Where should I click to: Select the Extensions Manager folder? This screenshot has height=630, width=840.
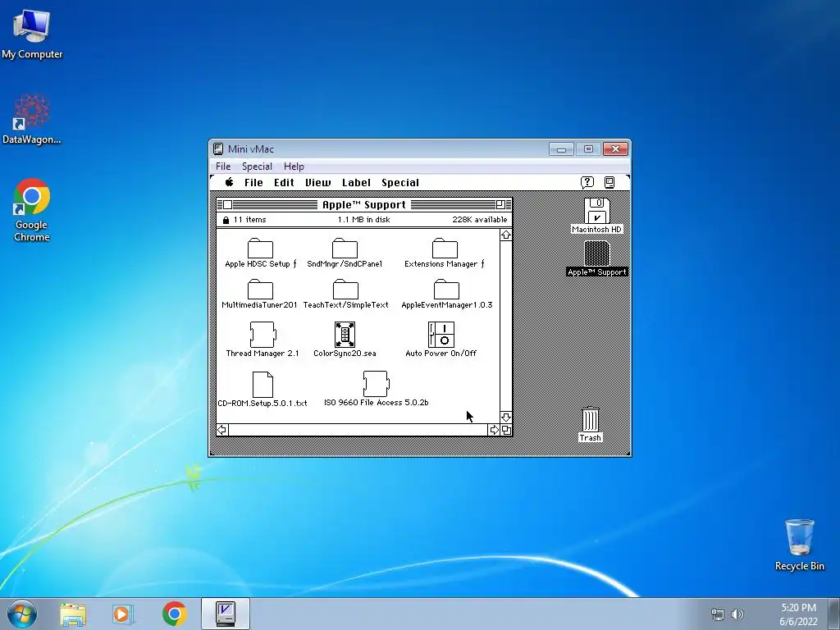445,248
